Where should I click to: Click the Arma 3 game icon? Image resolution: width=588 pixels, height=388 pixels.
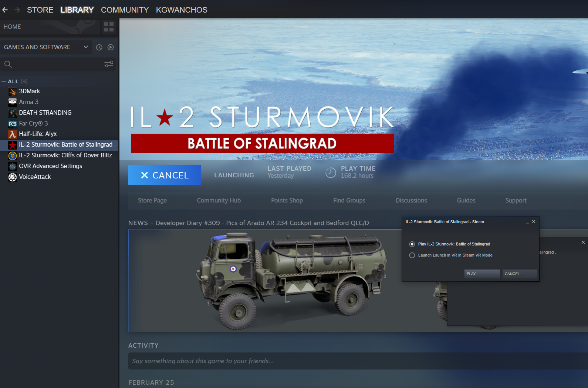click(x=13, y=102)
